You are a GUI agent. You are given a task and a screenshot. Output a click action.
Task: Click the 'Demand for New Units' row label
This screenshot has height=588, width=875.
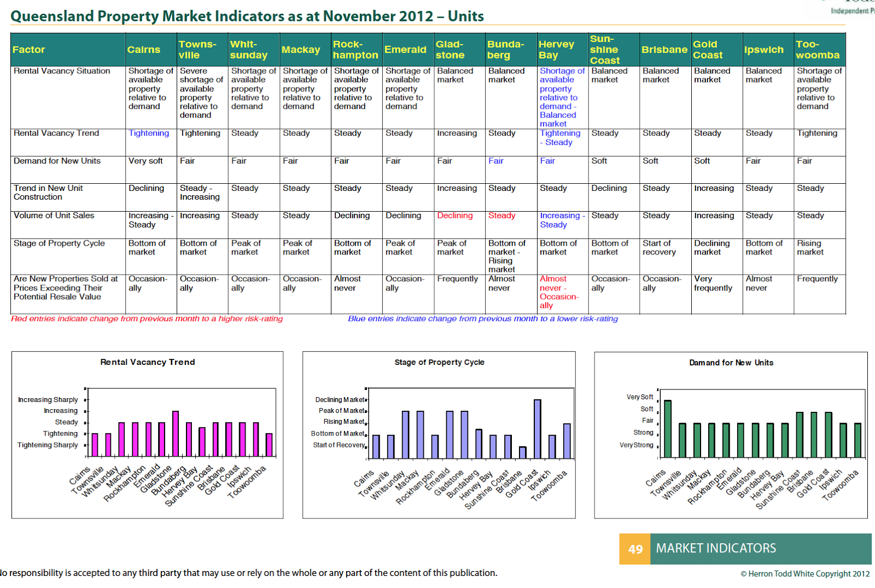pyautogui.click(x=57, y=161)
